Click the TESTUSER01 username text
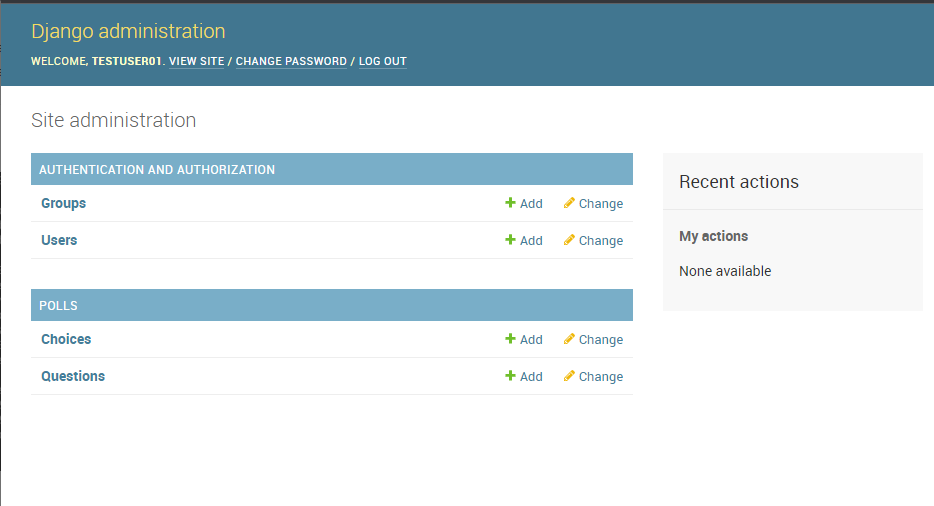The image size is (934, 506). pyautogui.click(x=126, y=61)
